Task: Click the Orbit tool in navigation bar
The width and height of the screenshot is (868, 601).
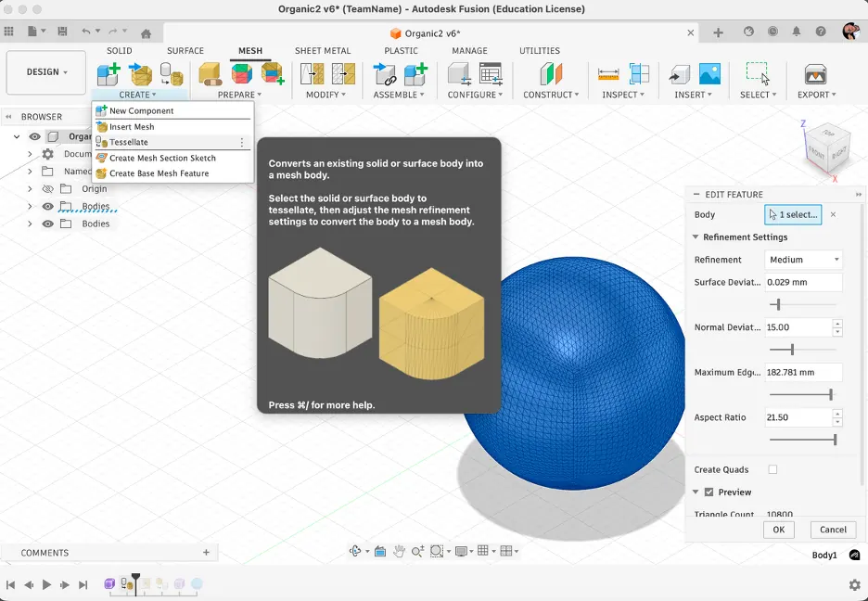Action: coord(356,550)
